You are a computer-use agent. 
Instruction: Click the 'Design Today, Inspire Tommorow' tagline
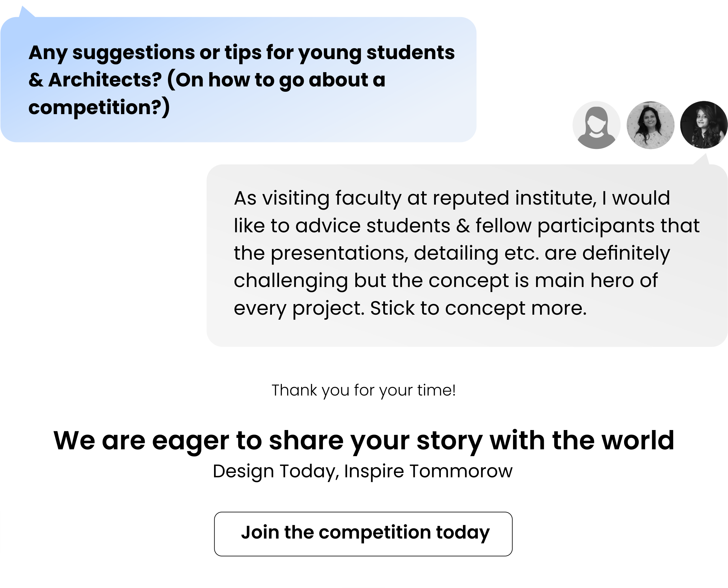pyautogui.click(x=363, y=471)
